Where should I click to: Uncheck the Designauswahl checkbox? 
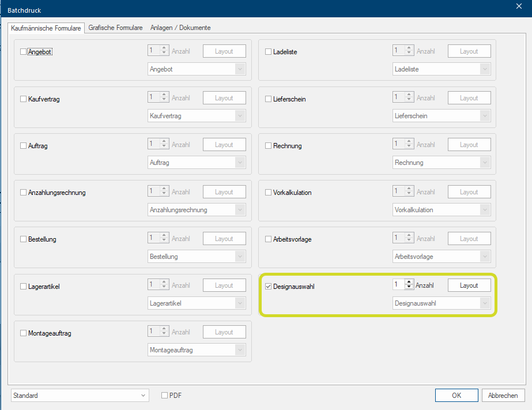pyautogui.click(x=268, y=287)
